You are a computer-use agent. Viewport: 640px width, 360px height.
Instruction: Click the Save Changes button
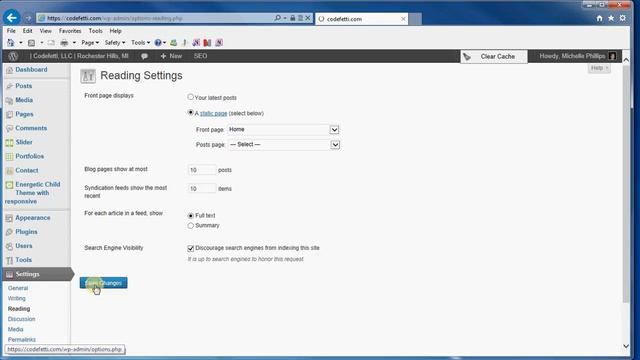[104, 283]
